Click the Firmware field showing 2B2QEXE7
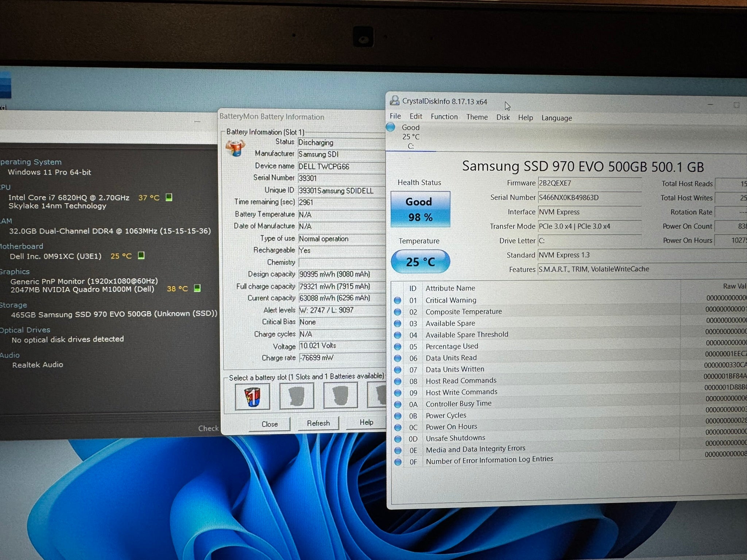The width and height of the screenshot is (747, 560). point(589,183)
